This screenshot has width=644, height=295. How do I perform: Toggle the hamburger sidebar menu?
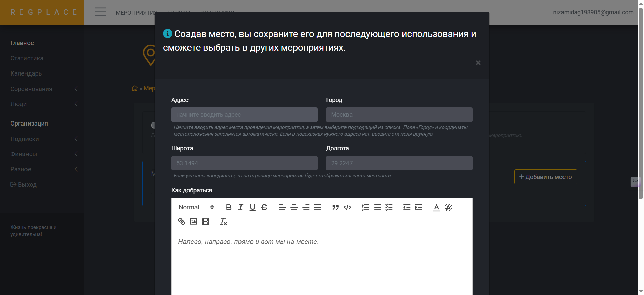coord(100,12)
